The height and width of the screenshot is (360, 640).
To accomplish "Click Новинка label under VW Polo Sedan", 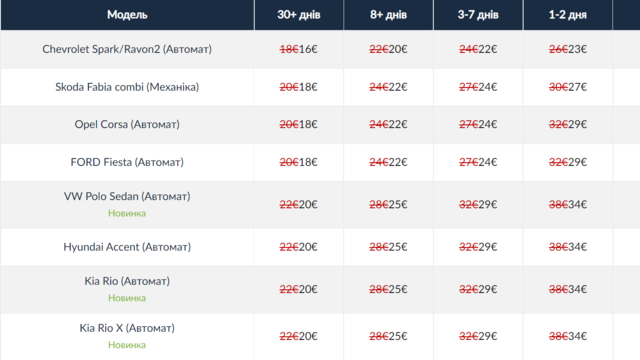I will pyautogui.click(x=127, y=213).
